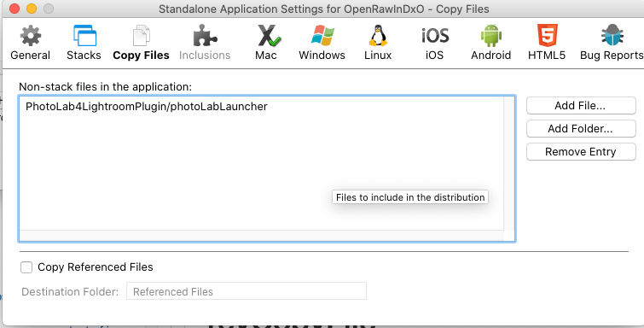Click the horizontal scrollbar of file list
Screen dimensions: 644x328
(262, 236)
